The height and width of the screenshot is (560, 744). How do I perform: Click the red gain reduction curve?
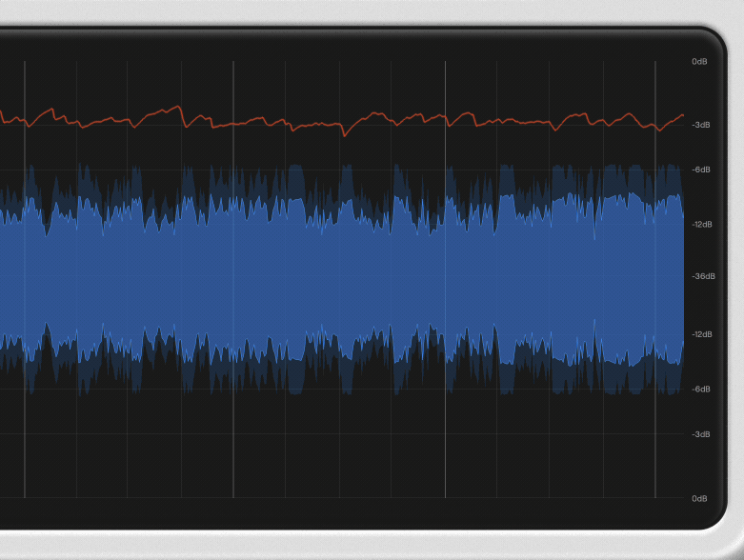pos(342,123)
